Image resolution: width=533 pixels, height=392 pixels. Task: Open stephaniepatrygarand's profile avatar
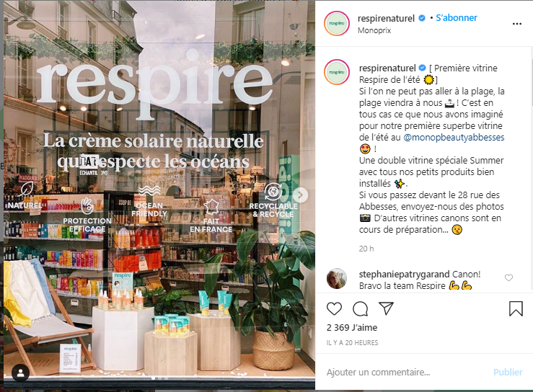click(337, 278)
